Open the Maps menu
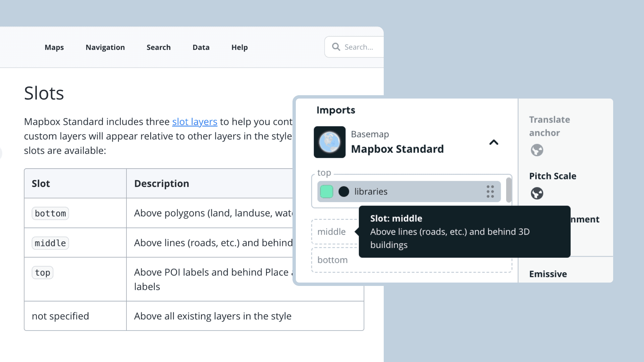 (x=54, y=47)
